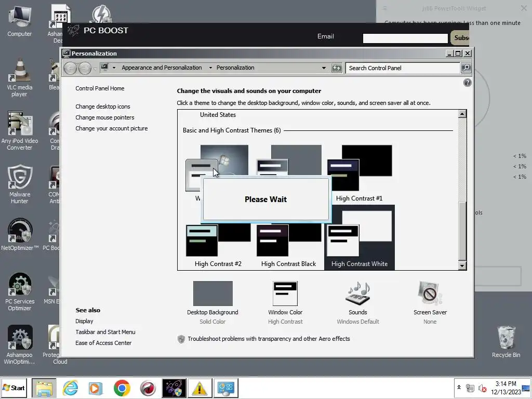
Task: Show hidden system tray icons
Action: pos(459,387)
